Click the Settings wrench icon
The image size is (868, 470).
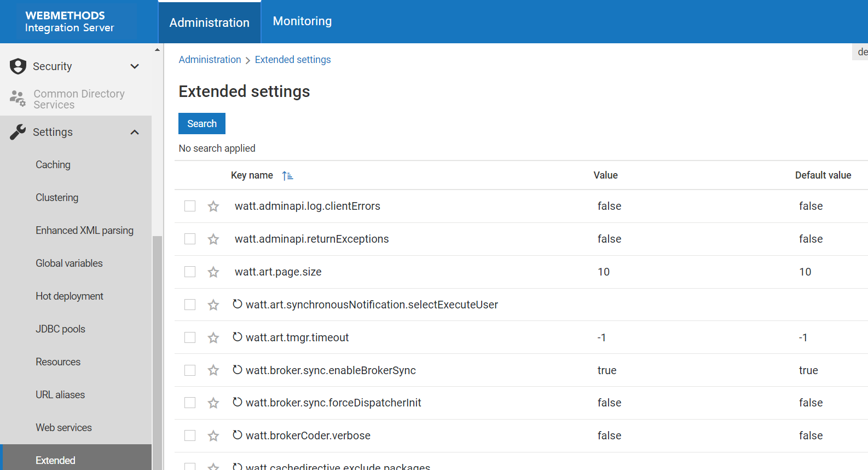(18, 132)
